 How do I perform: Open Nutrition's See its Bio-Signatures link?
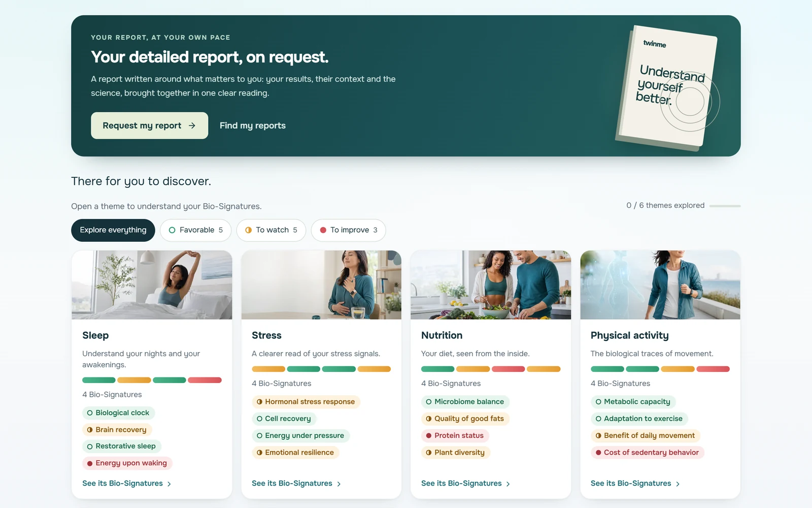(x=466, y=484)
